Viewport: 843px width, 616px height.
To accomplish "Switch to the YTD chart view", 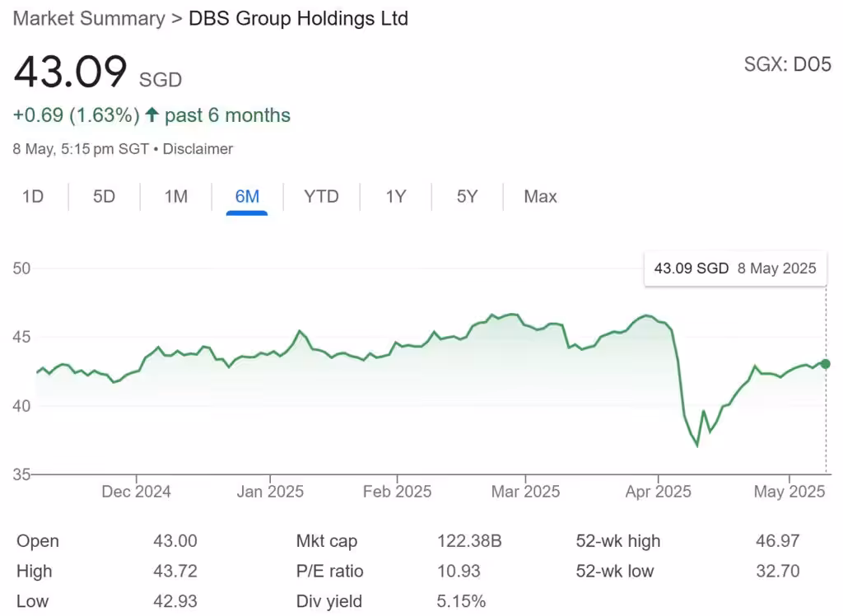I will click(321, 197).
